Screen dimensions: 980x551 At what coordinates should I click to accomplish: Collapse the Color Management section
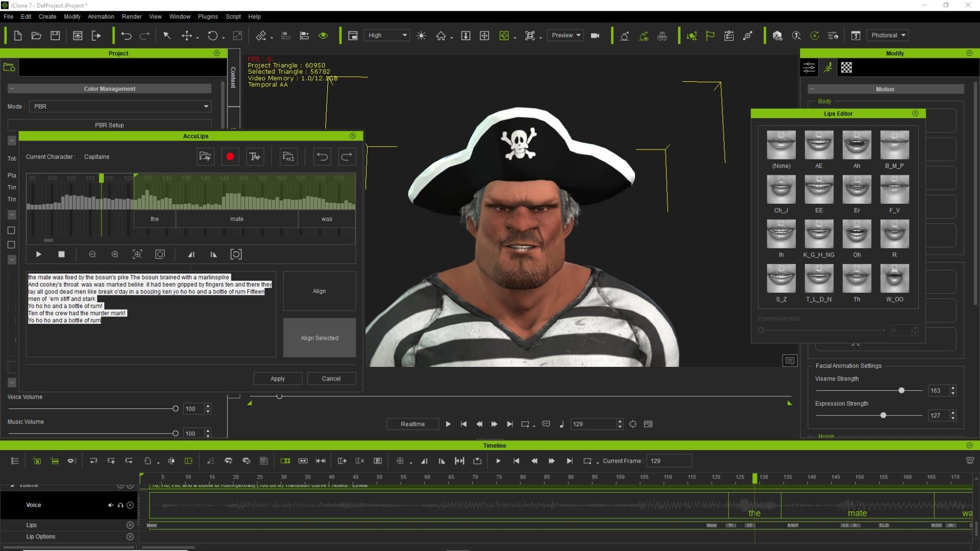pyautogui.click(x=12, y=89)
